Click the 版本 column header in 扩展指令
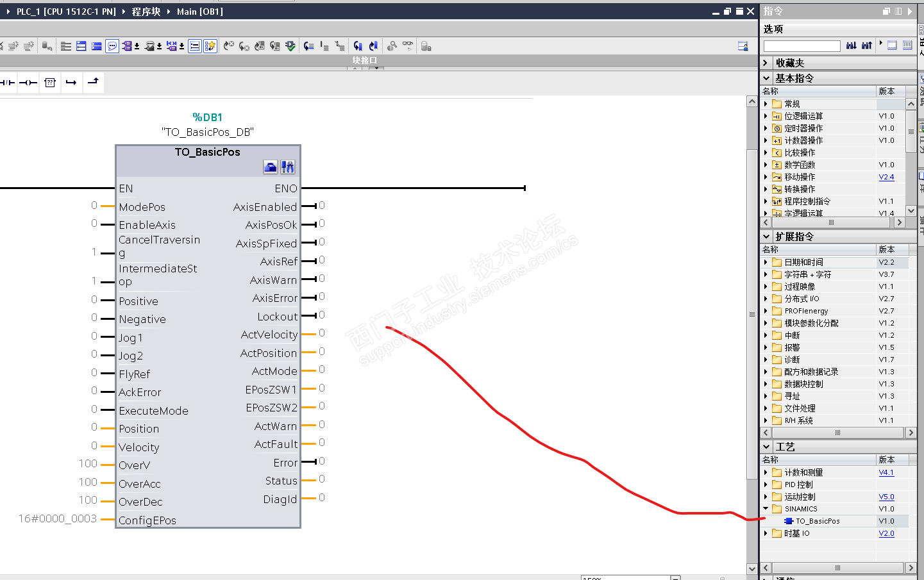Viewport: 924px width, 580px height. coord(892,249)
